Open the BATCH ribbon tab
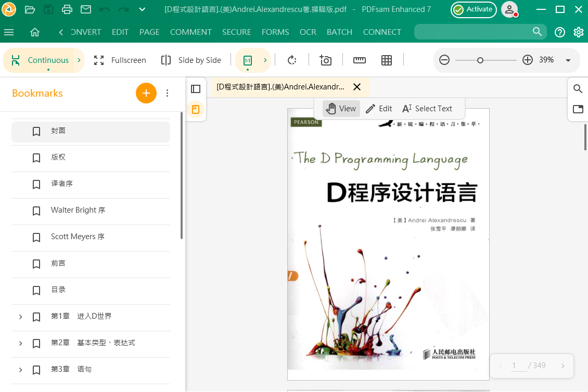This screenshot has height=392, width=588. click(x=339, y=32)
